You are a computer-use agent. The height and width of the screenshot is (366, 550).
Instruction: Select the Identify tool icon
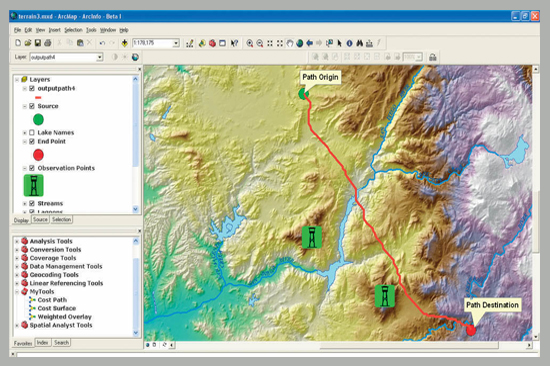click(x=349, y=43)
